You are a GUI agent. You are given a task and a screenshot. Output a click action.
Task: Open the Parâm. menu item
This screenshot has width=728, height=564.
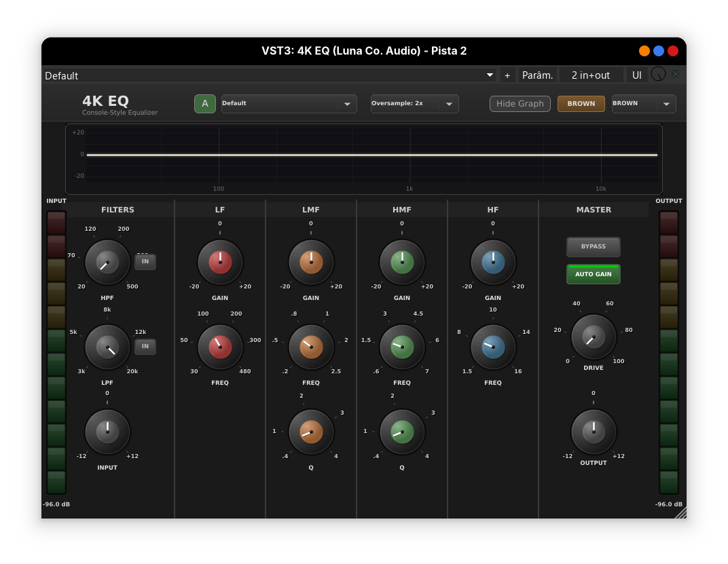click(537, 75)
